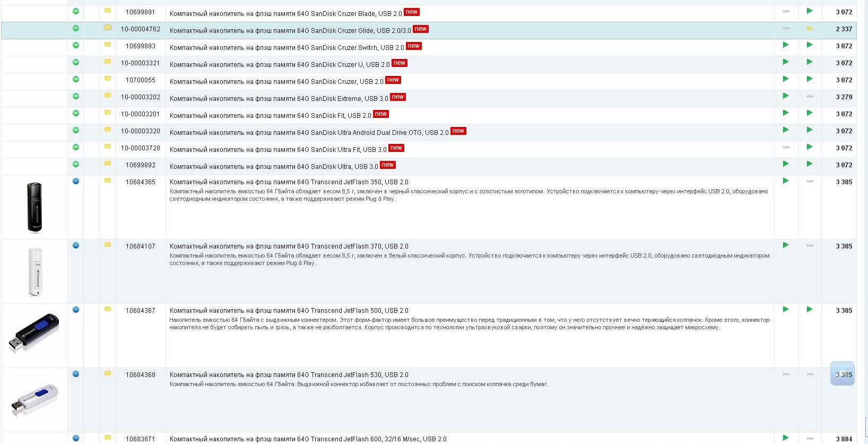Click the envelope icon for SanDisk Ultra, USB 3.0
868x444 pixels.
(x=108, y=164)
